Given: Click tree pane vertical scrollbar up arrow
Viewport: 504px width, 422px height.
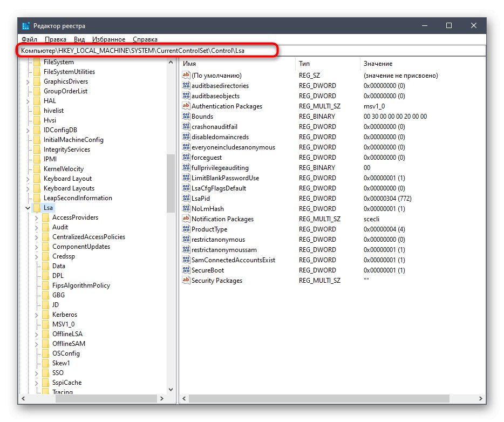Looking at the screenshot, I should [171, 62].
